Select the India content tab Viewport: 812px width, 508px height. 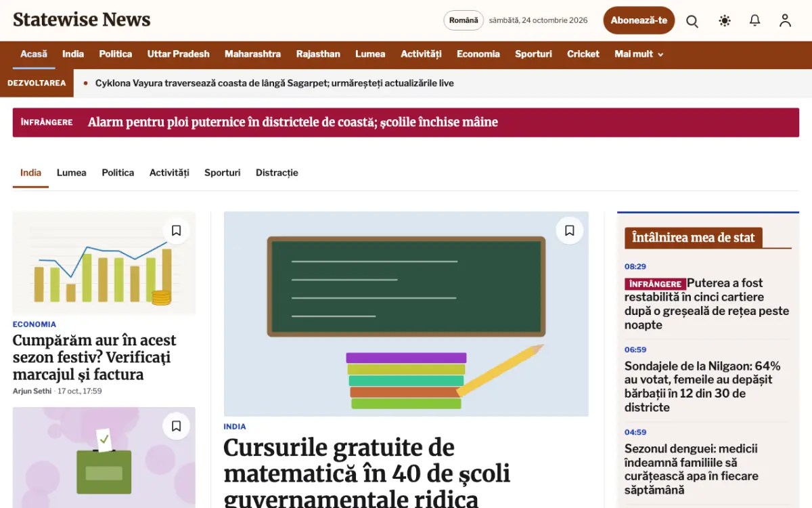(x=30, y=173)
